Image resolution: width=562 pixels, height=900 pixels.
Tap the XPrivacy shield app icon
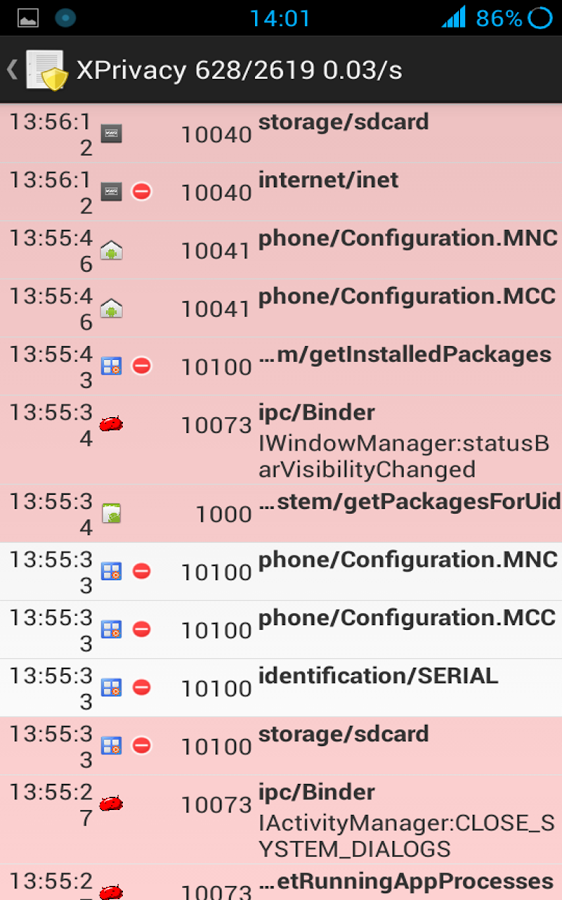tap(46, 70)
